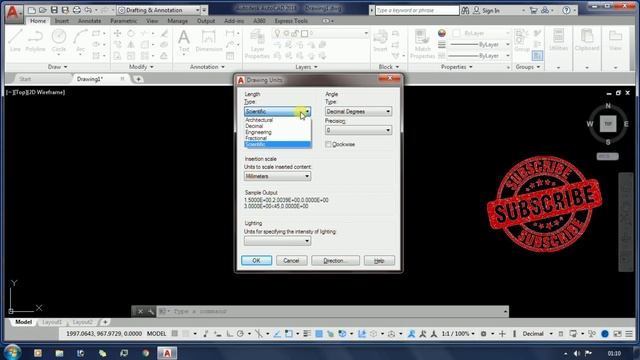
Task: Select the Dimension tool
Action: point(209,41)
